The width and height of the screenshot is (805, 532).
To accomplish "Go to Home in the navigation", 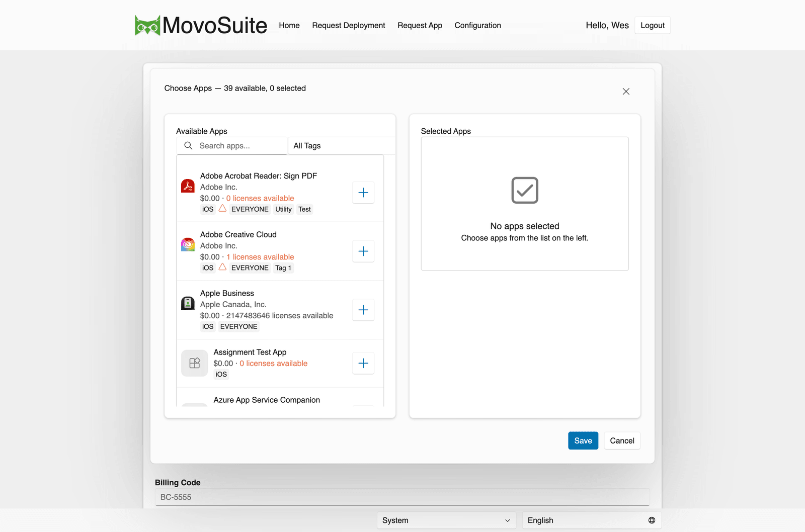I will coord(289,25).
